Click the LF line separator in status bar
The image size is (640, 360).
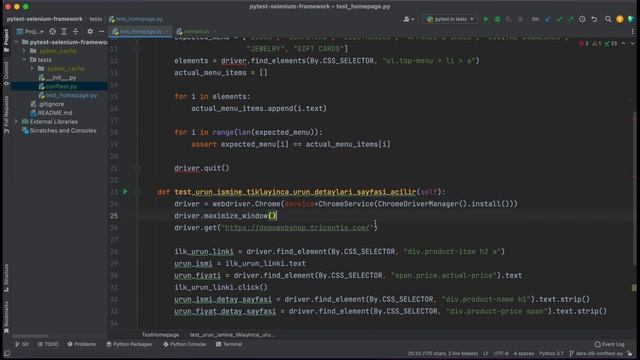pos(486,353)
